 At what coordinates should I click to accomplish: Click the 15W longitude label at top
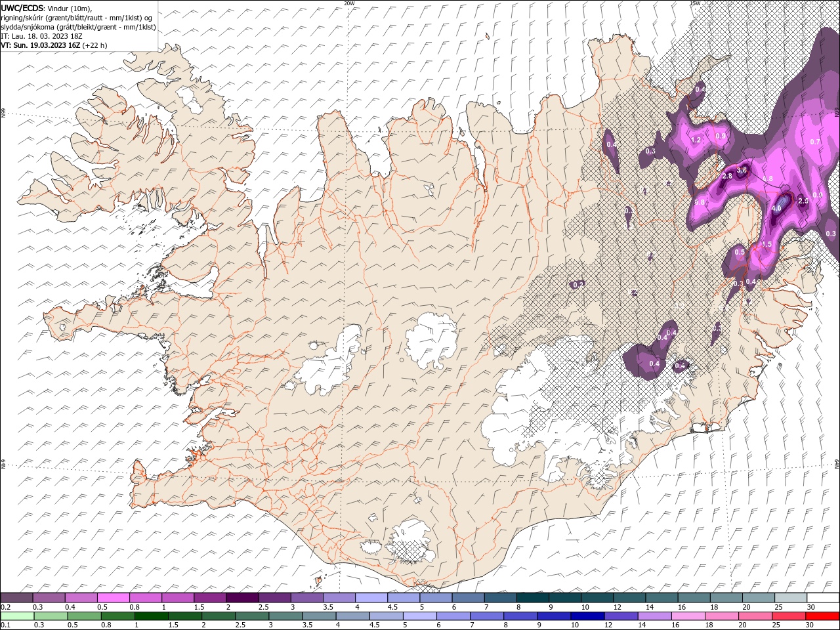click(695, 3)
